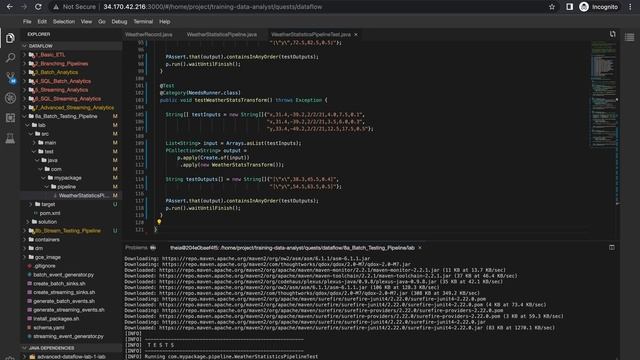This screenshot has width=640, height=360.
Task: Open the Test flask icon
Action: (10, 138)
